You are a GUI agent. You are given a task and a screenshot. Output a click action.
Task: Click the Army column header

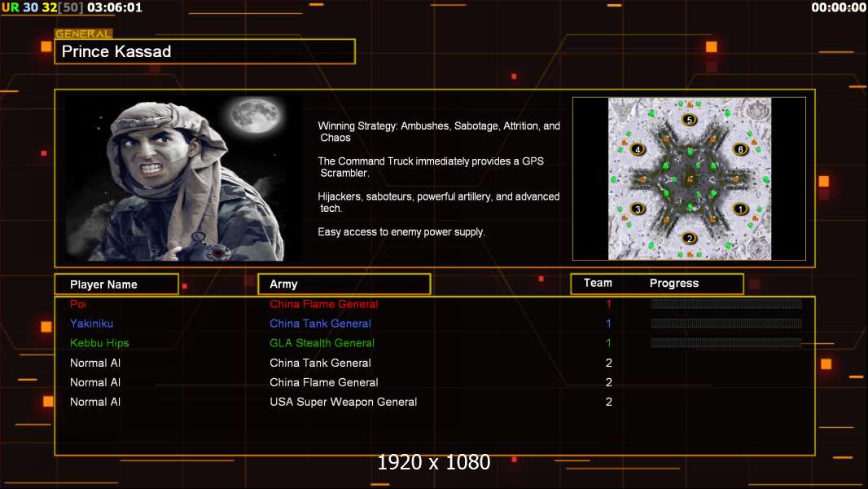coord(344,284)
